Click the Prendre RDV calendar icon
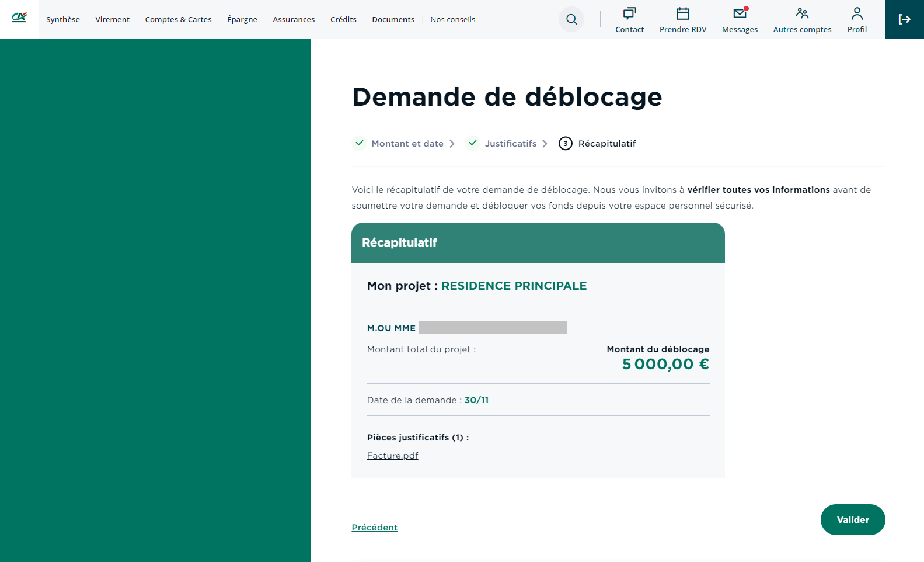 (682, 13)
